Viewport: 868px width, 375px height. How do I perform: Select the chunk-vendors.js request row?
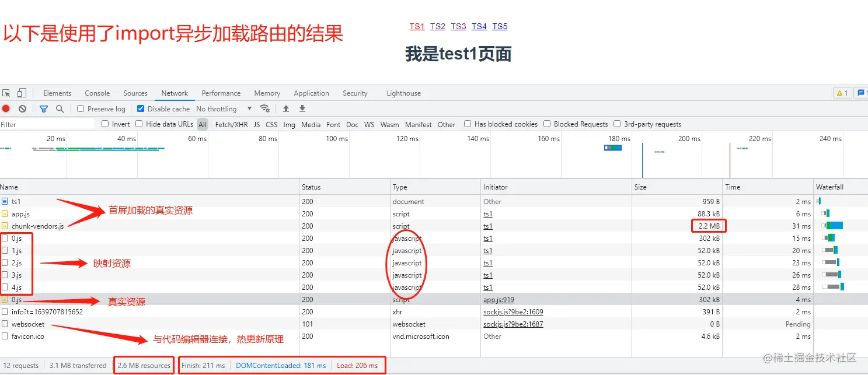coord(434,226)
